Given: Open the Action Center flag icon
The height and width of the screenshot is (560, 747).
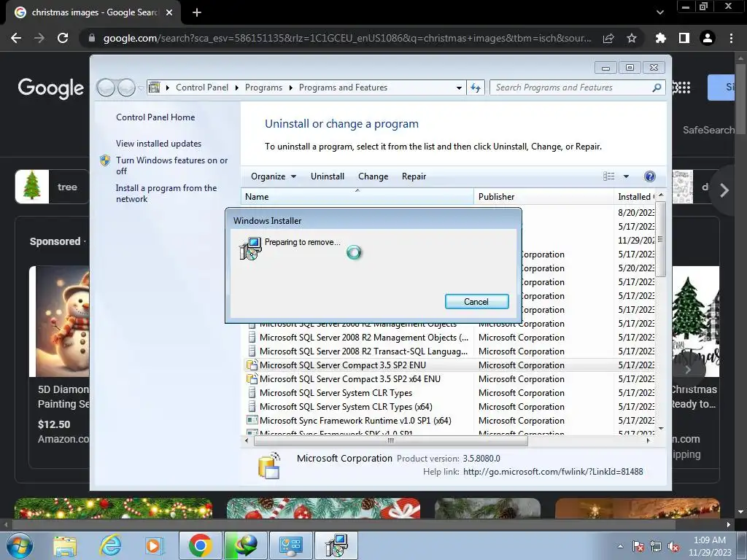Looking at the screenshot, I should (x=638, y=547).
